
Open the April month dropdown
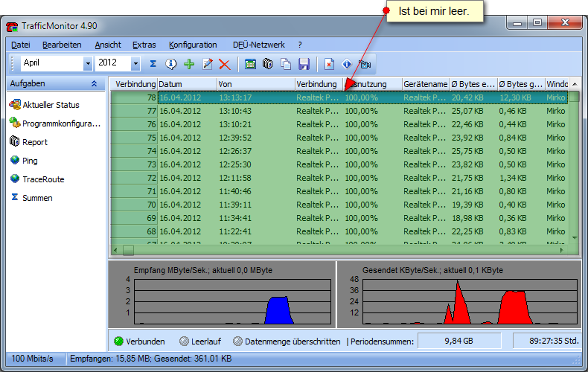click(x=88, y=64)
